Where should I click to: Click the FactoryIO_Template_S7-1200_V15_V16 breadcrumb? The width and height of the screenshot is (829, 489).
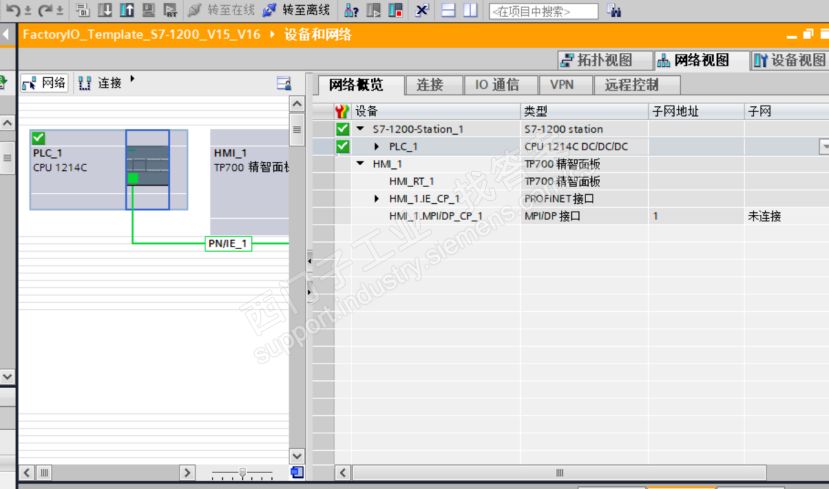(x=141, y=35)
